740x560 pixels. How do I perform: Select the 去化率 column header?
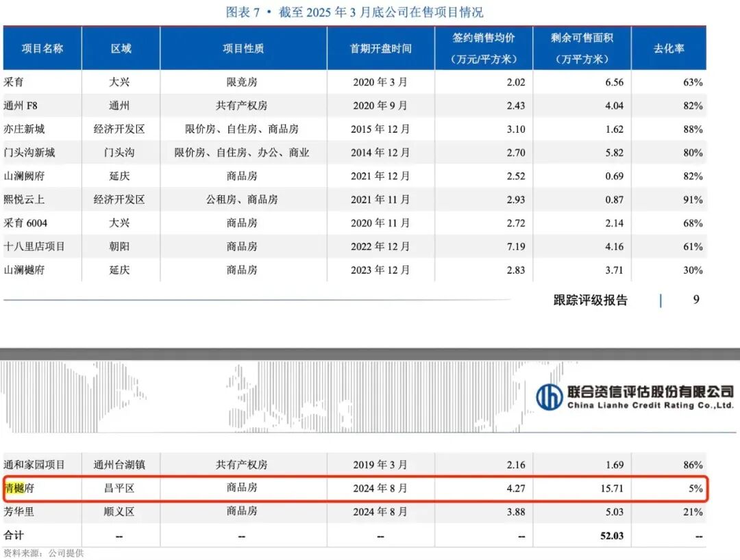(668, 49)
